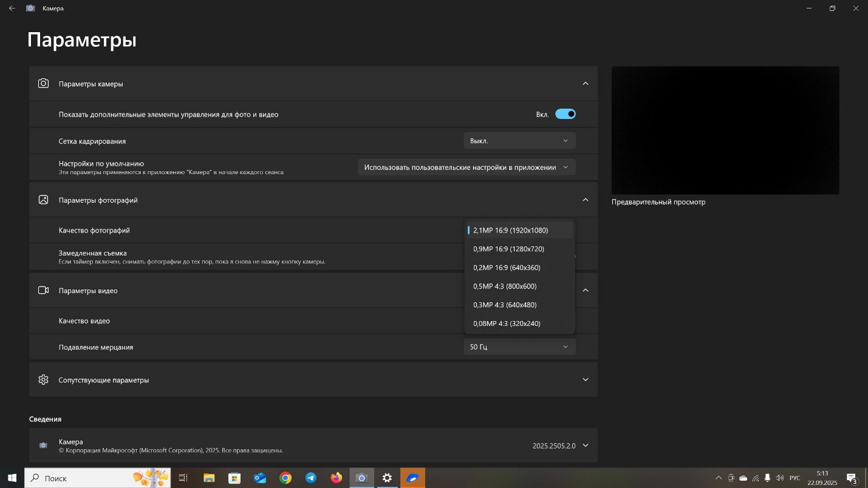Click the Замедленная съемка setting label

92,252
